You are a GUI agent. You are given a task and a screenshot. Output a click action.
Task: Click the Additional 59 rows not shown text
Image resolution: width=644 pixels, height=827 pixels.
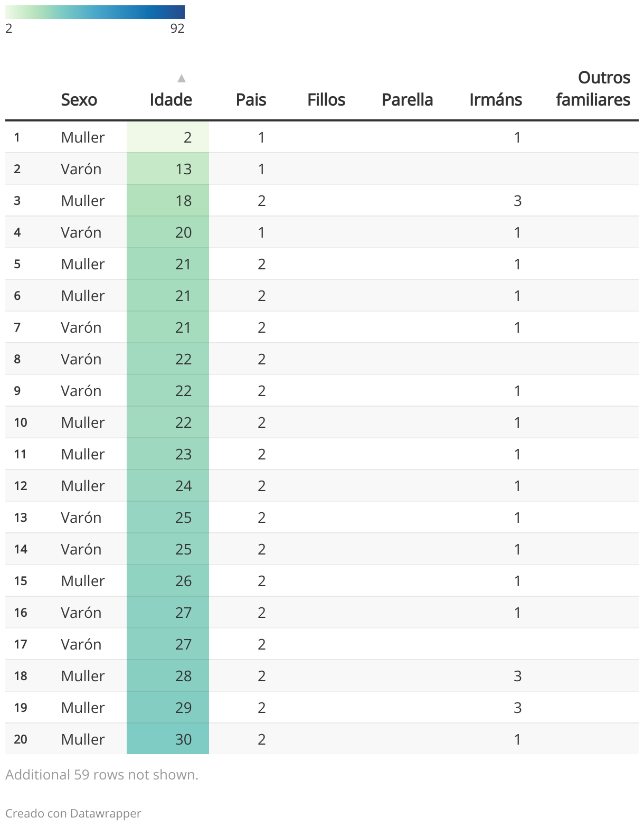tap(102, 775)
